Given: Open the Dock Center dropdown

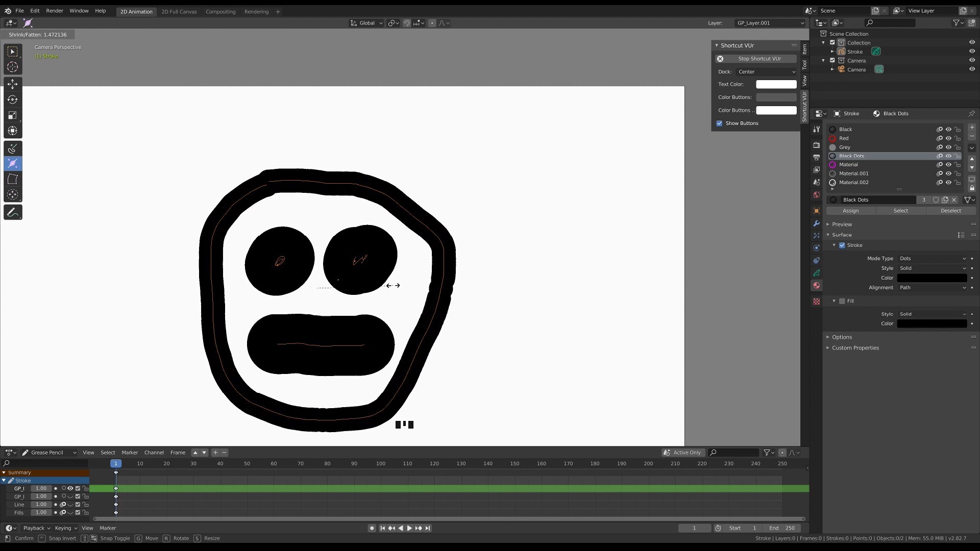Looking at the screenshot, I should (766, 72).
